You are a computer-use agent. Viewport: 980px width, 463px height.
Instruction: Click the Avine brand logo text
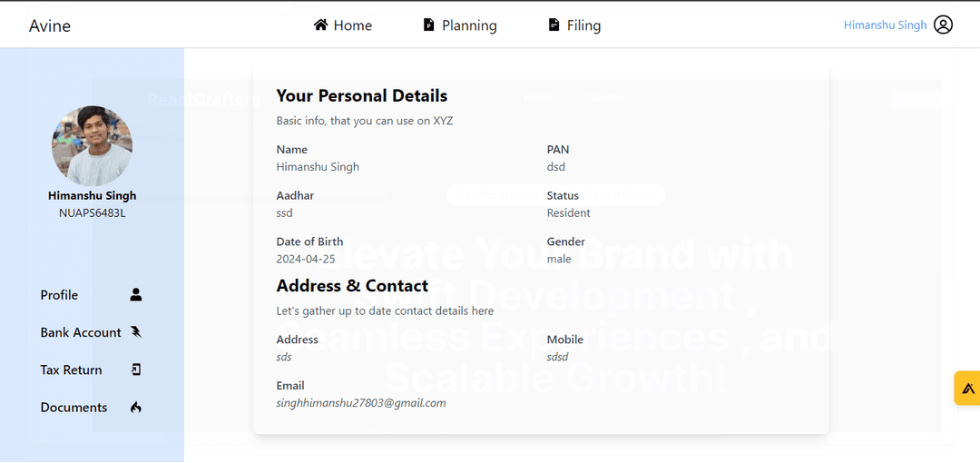coord(50,25)
